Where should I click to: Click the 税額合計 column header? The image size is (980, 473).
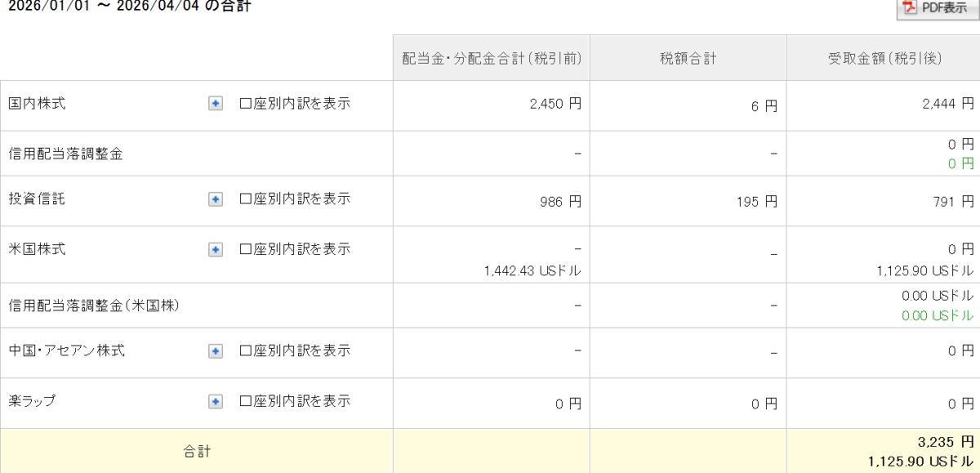click(x=688, y=58)
